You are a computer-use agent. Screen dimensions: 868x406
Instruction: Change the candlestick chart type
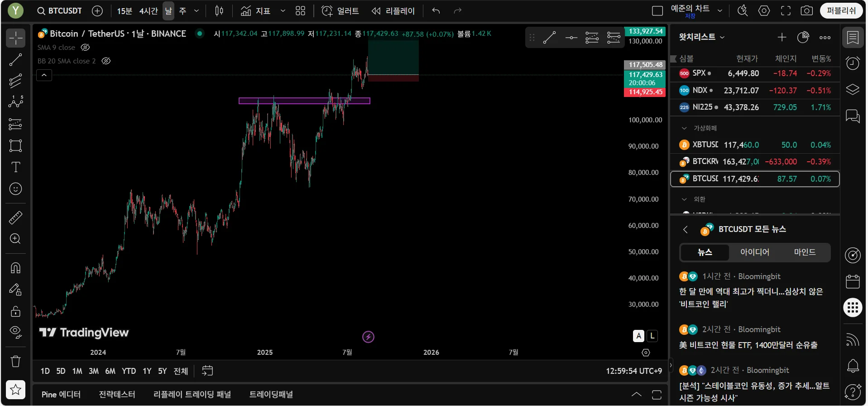click(219, 11)
